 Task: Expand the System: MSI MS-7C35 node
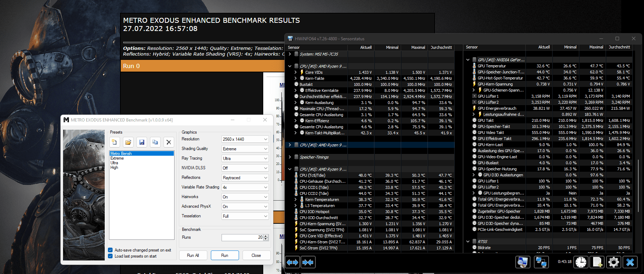tap(290, 54)
